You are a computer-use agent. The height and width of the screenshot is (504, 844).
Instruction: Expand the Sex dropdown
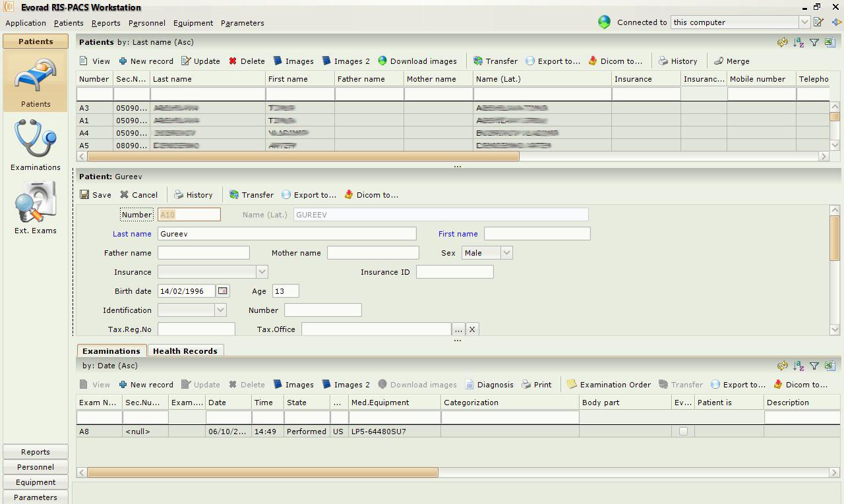(x=506, y=253)
